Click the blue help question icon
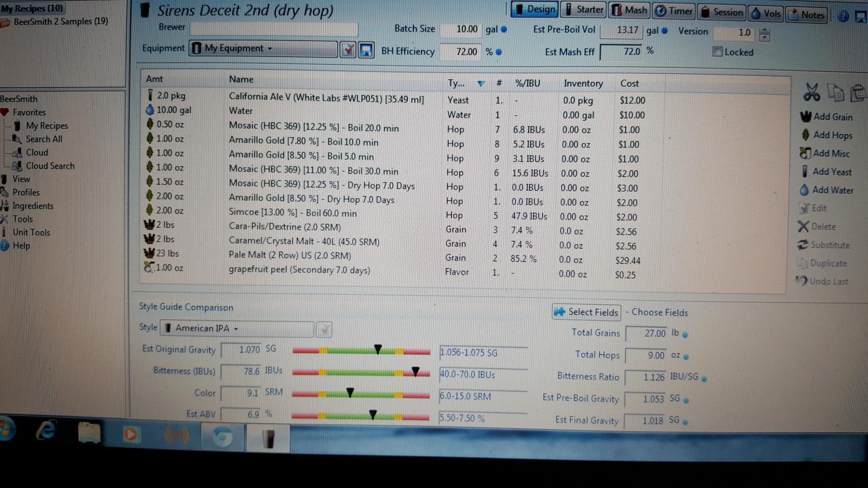Image resolution: width=868 pixels, height=488 pixels. point(843,16)
